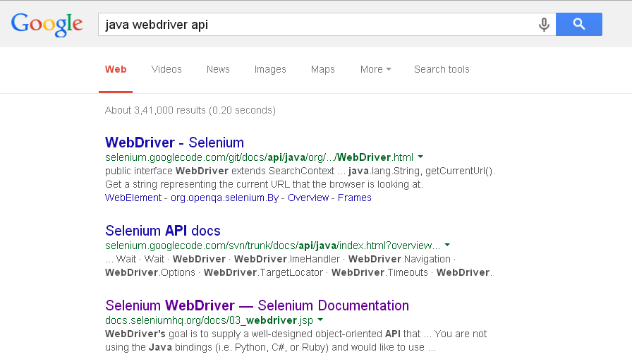
Task: Select the Web tab
Action: pyautogui.click(x=116, y=69)
